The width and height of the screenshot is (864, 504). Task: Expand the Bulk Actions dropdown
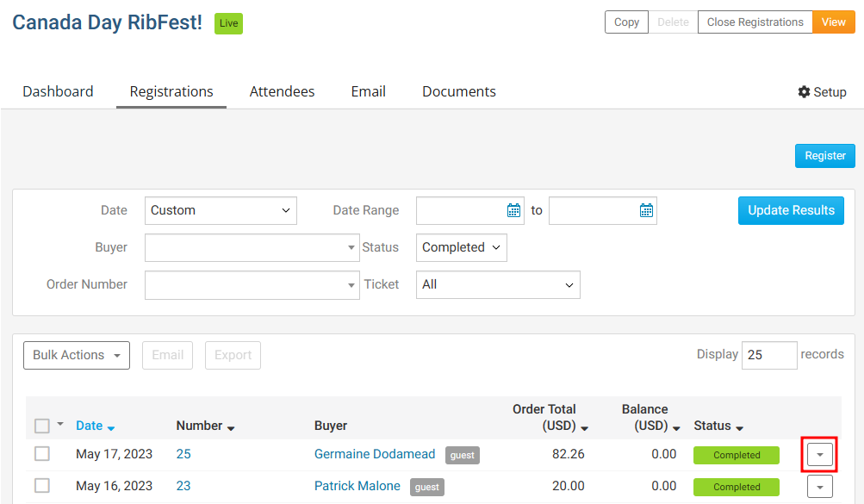point(77,355)
